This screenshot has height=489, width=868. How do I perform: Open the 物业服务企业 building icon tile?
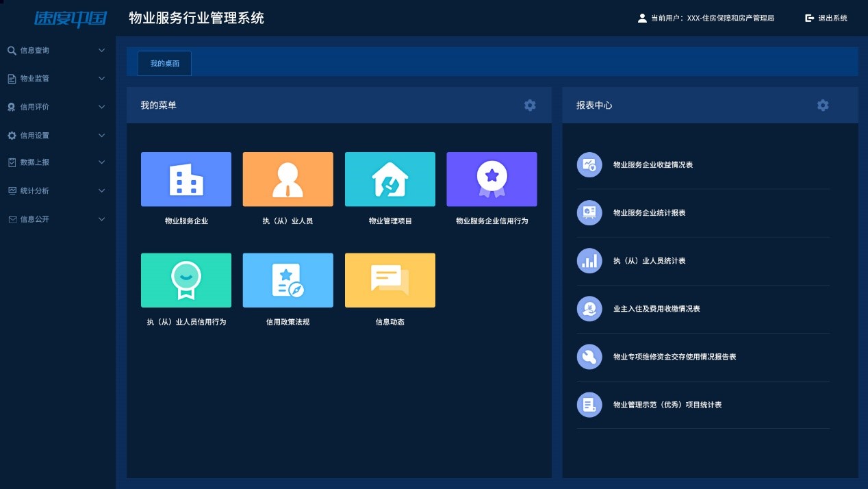[186, 179]
